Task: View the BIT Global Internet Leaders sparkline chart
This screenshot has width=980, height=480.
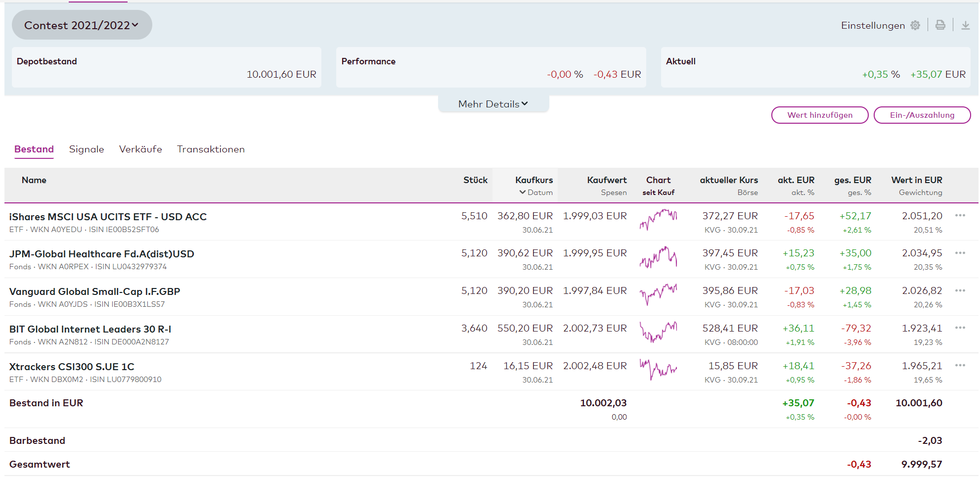Action: pos(658,332)
